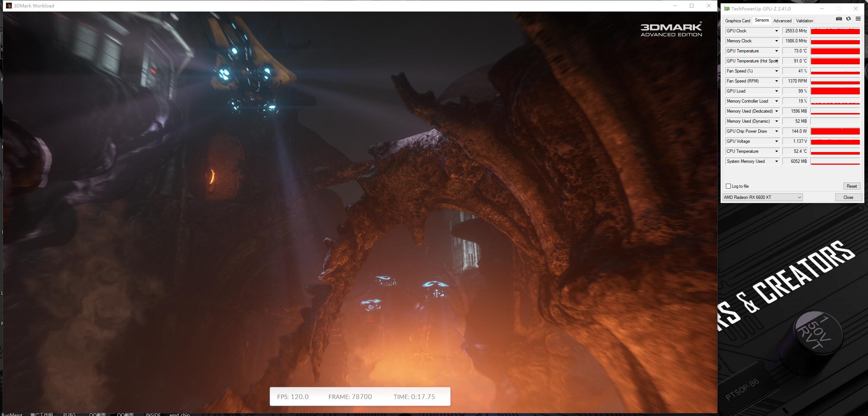Click the dynamic memory value 52 MB

click(x=795, y=121)
